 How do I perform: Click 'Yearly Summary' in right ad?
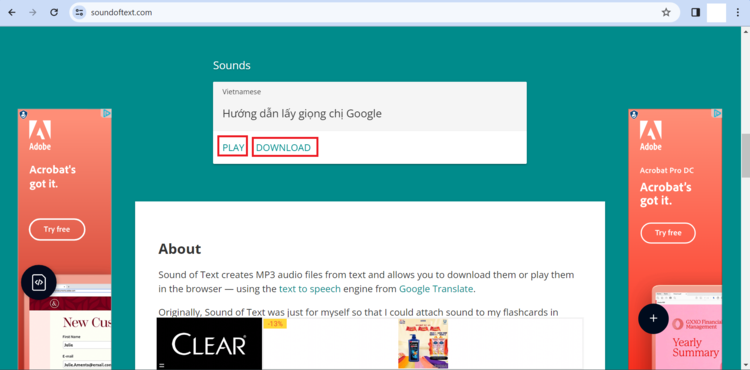695,348
